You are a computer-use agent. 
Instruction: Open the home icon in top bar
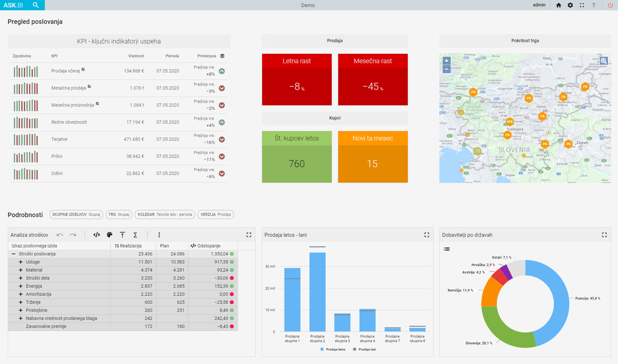558,5
